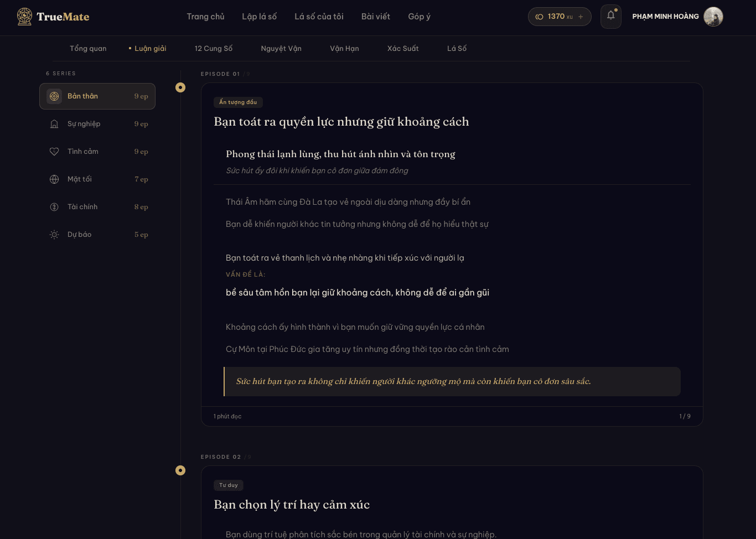
Task: Click the 1 phút đọc label
Action: click(227, 416)
